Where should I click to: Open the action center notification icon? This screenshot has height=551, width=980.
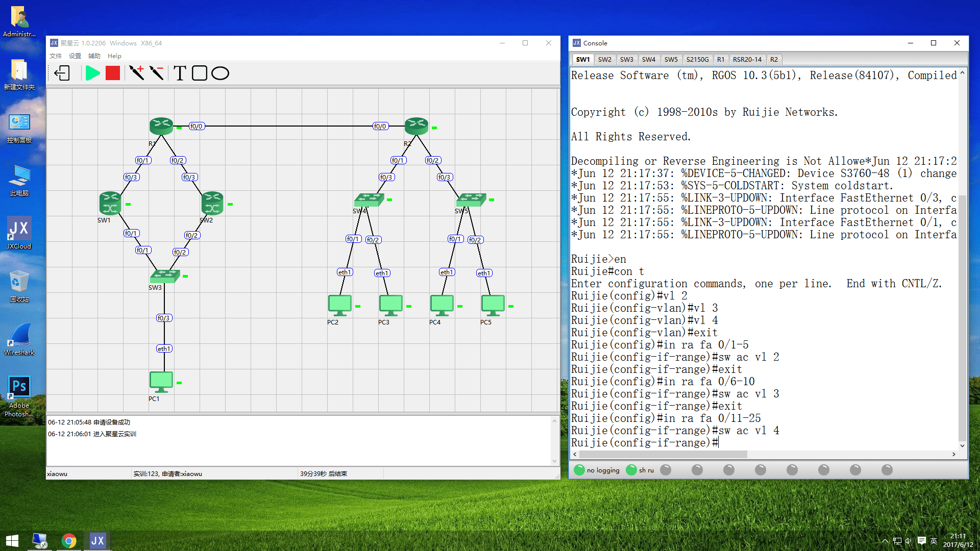(x=921, y=541)
